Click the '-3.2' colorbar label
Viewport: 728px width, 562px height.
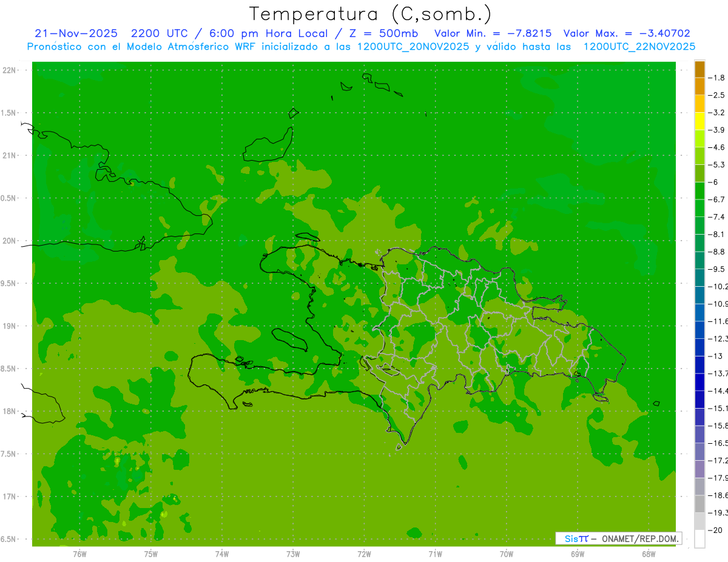pyautogui.click(x=716, y=112)
